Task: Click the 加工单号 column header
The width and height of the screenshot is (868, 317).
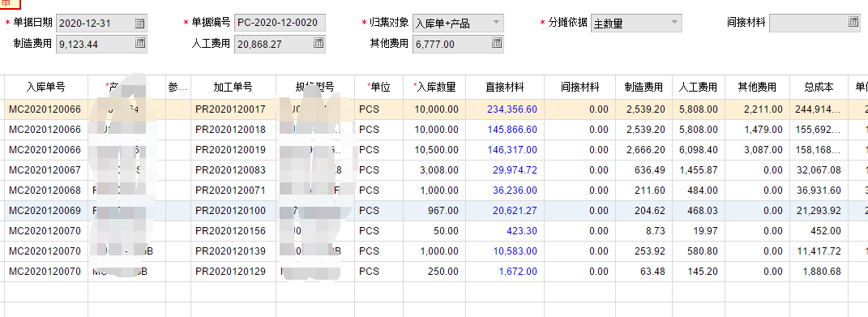Action: [233, 87]
